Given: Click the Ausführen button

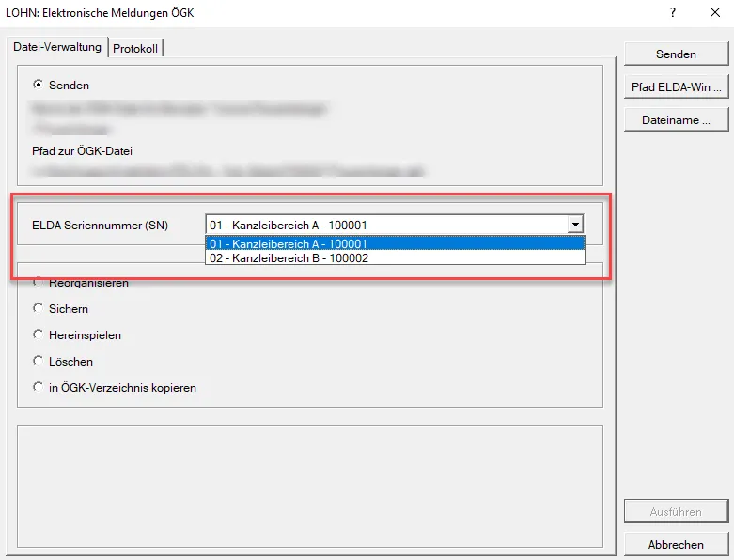Looking at the screenshot, I should (676, 512).
